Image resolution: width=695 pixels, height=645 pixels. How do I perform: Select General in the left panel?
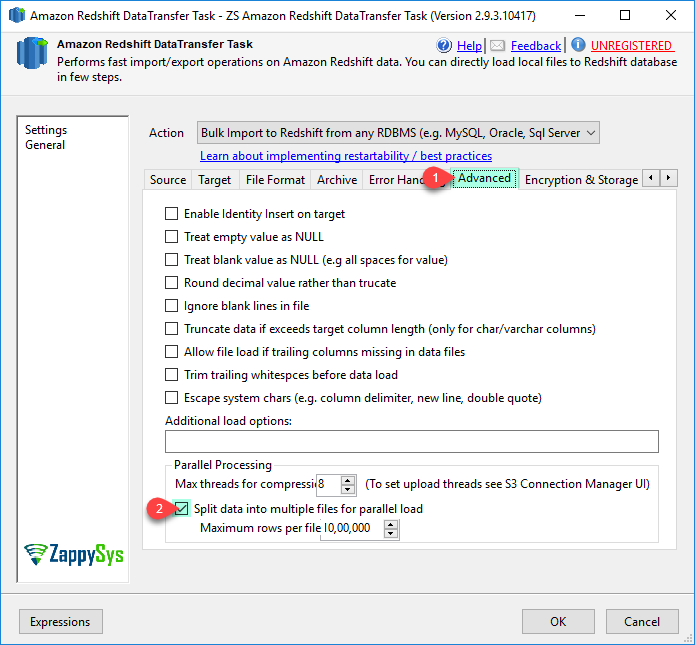[x=45, y=145]
